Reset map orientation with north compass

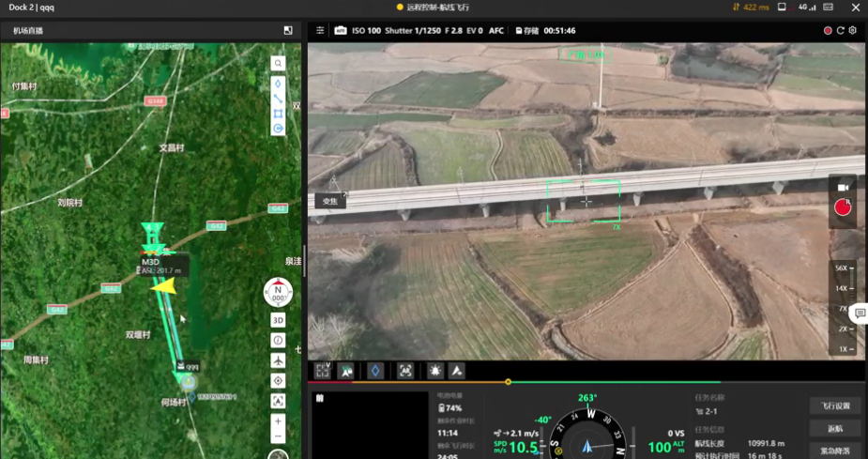(278, 291)
